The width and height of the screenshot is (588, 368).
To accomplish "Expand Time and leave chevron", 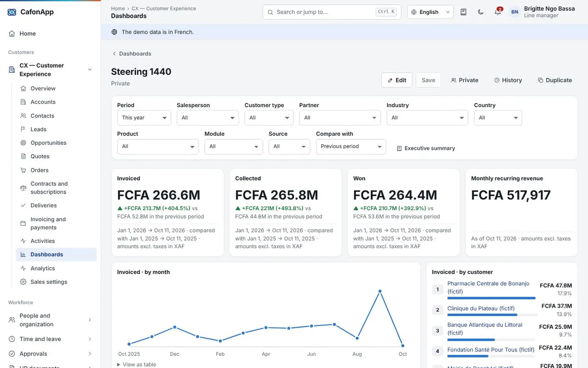I will [90, 339].
